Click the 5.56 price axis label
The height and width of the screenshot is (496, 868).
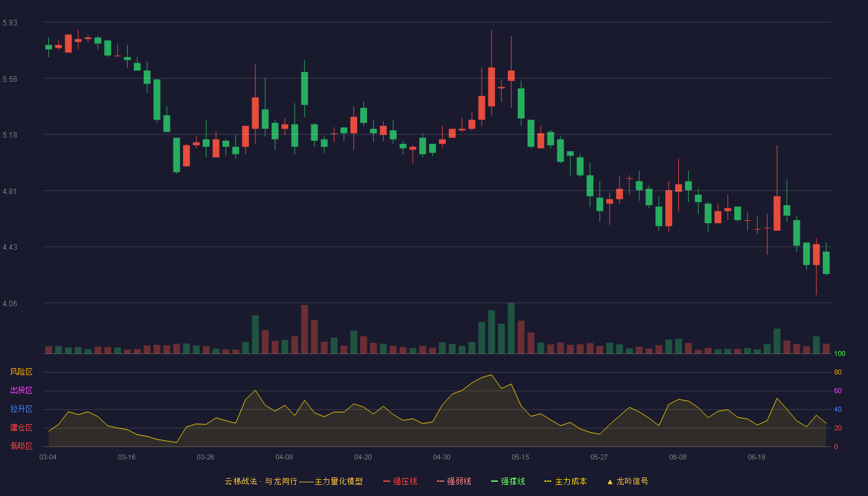click(x=10, y=79)
